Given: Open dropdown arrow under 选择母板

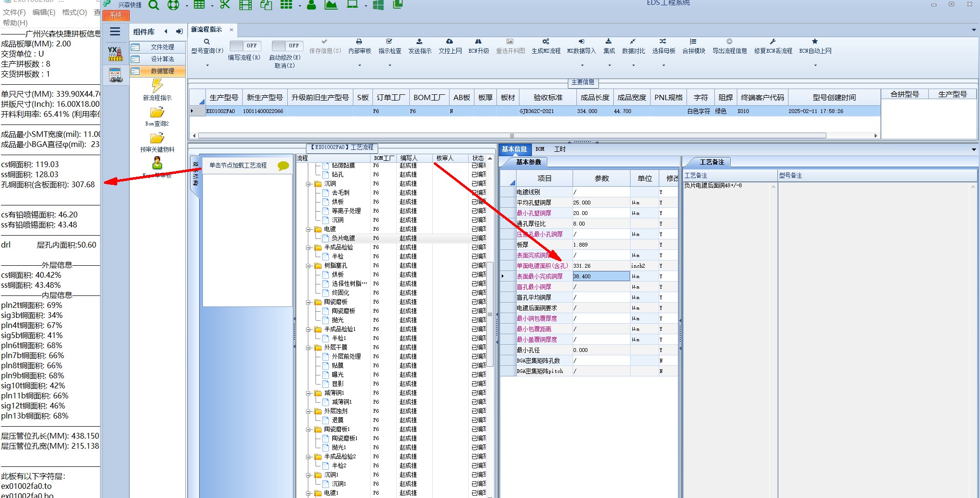Looking at the screenshot, I should [x=664, y=66].
